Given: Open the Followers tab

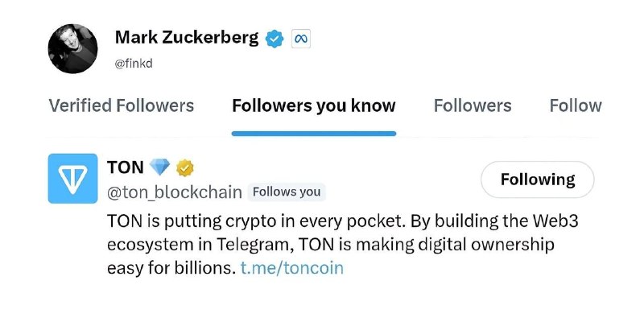Looking at the screenshot, I should (473, 105).
